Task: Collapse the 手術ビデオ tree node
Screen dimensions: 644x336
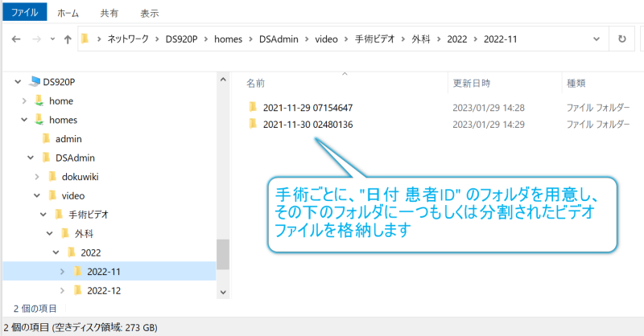Action: click(x=43, y=215)
